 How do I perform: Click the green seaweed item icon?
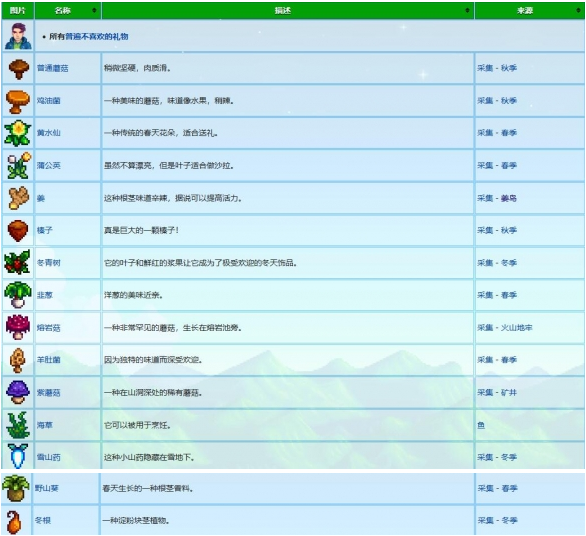[18, 425]
